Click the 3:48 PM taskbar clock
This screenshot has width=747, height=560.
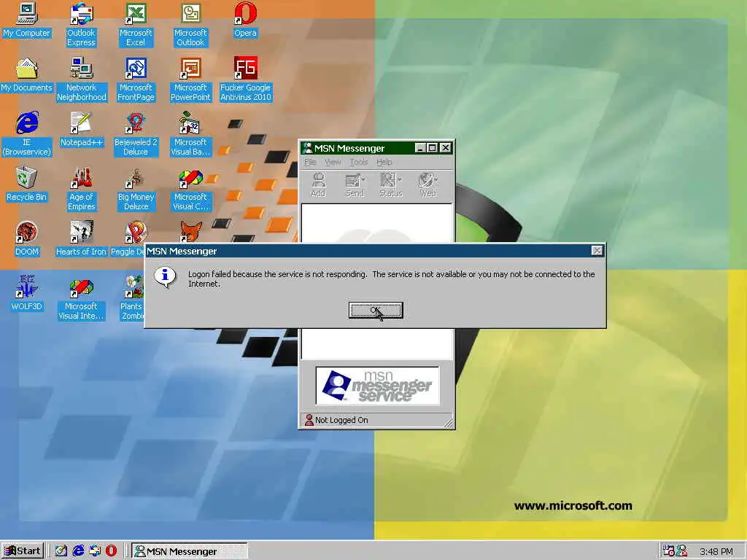point(716,551)
